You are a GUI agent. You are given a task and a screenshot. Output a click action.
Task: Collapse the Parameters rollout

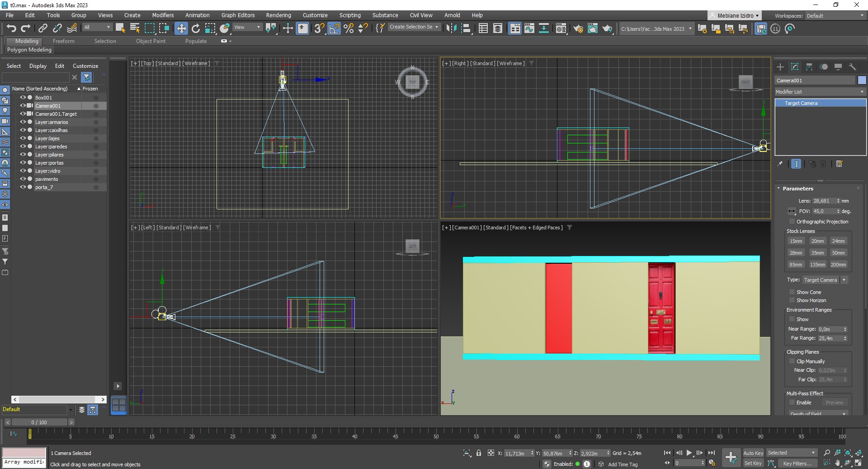pyautogui.click(x=797, y=189)
